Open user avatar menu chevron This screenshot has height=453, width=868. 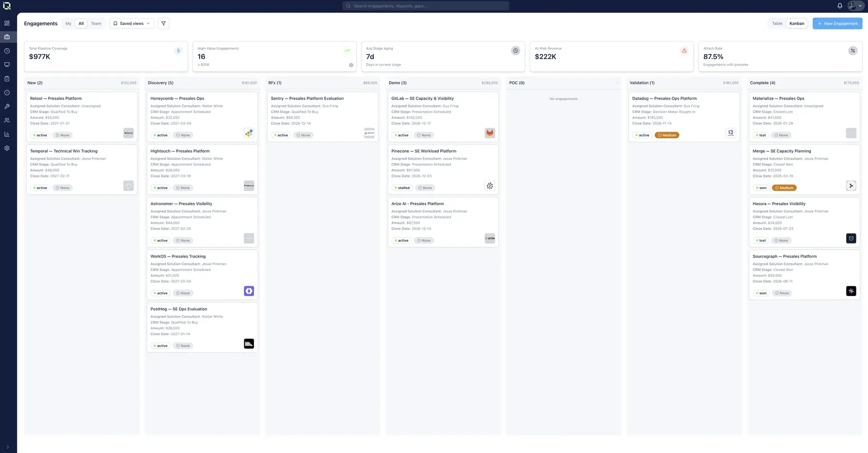coord(860,6)
